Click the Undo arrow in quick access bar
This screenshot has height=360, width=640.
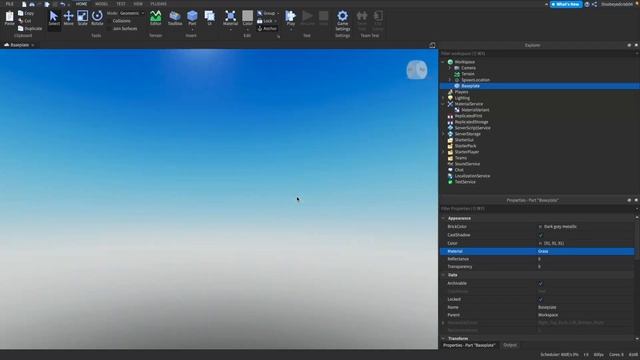tap(62, 4)
